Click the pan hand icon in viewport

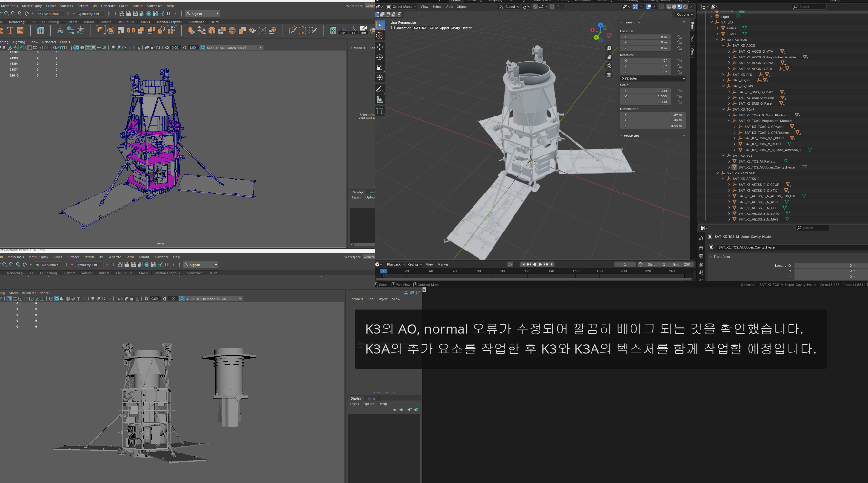coord(609,57)
